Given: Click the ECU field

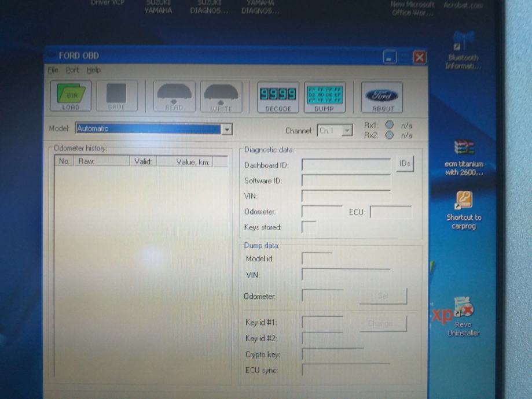Looking at the screenshot, I should tap(391, 212).
